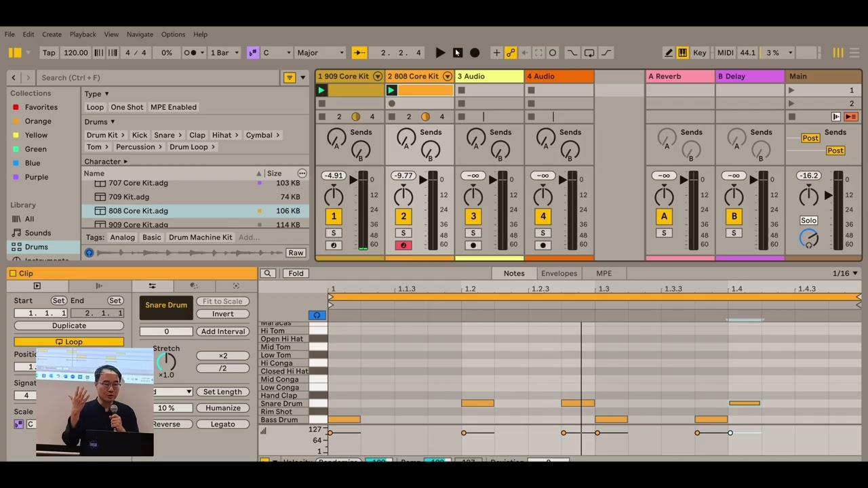
Task: Toggle return track A activator
Action: point(664,216)
